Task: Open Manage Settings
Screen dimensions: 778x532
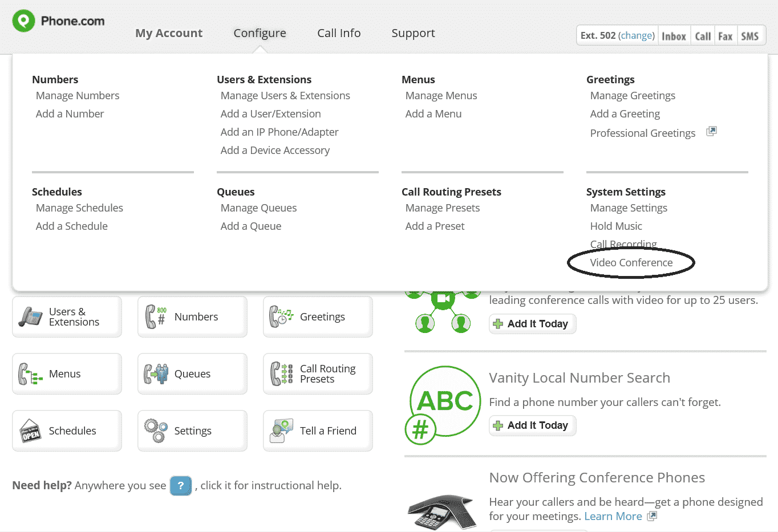Action: click(629, 208)
